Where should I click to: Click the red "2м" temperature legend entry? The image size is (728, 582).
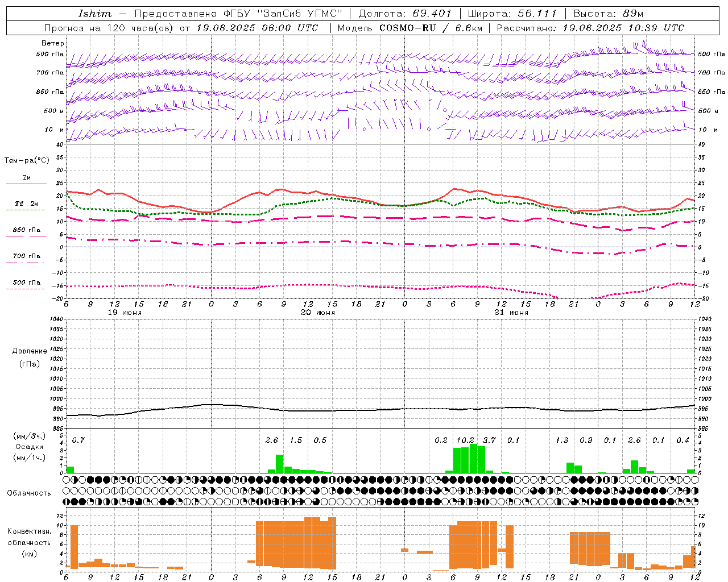tap(27, 177)
